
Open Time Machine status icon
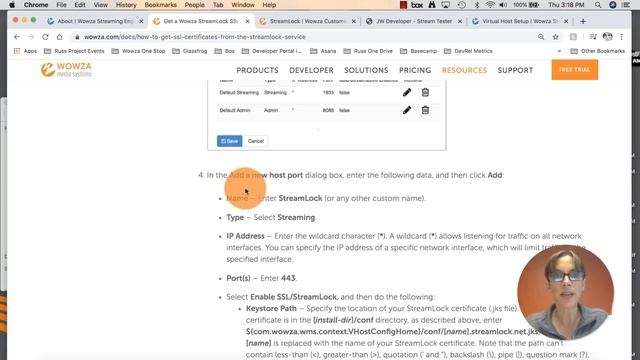pos(461,5)
